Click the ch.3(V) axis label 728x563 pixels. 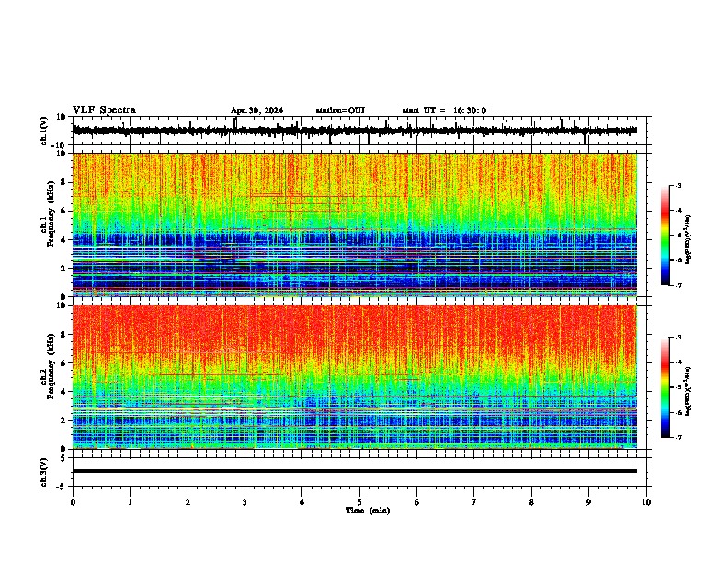click(44, 472)
